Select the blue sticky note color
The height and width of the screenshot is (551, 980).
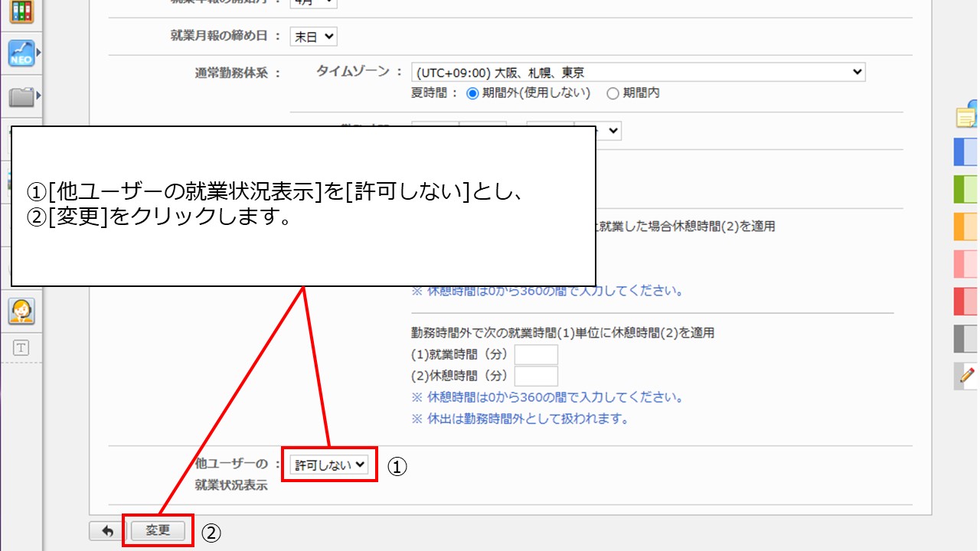coord(966,152)
